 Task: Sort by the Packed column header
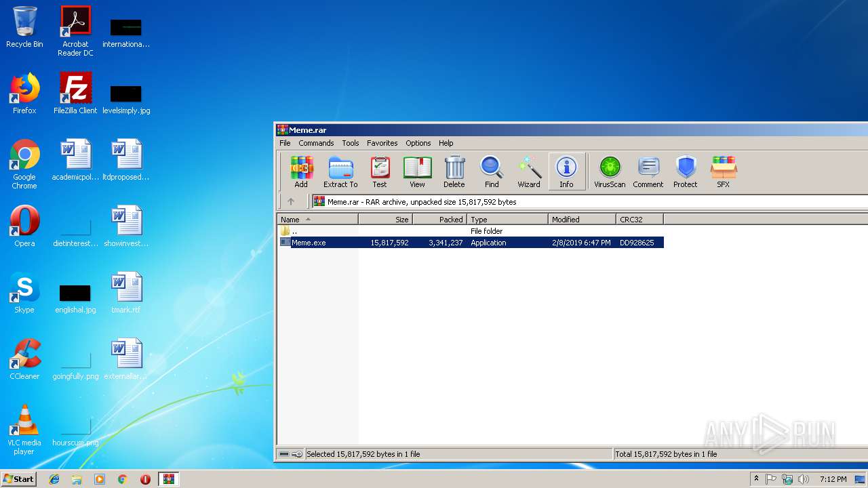pos(440,219)
